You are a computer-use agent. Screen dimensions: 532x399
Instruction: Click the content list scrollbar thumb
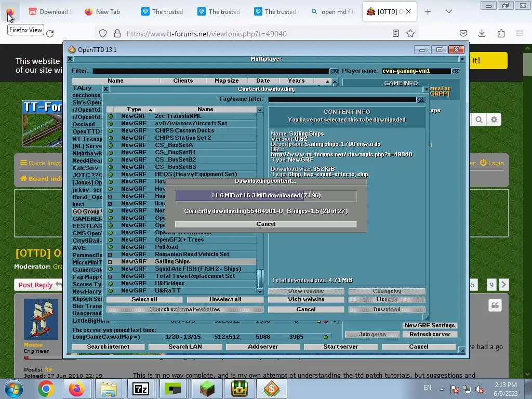[x=260, y=278]
